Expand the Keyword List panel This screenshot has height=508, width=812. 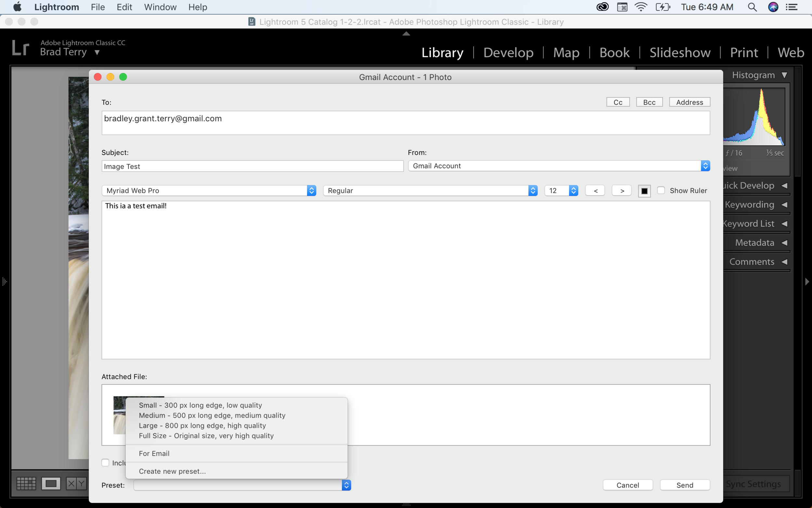pos(784,224)
